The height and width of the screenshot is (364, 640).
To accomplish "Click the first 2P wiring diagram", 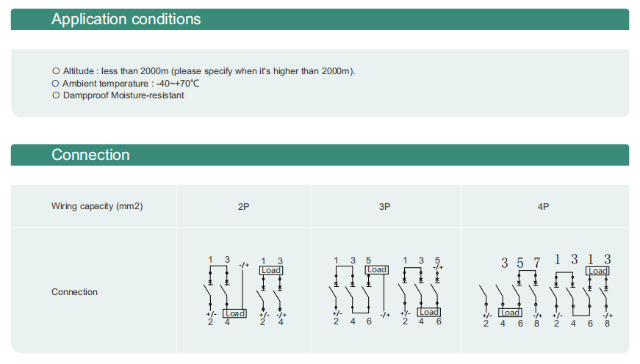I will click(226, 291).
